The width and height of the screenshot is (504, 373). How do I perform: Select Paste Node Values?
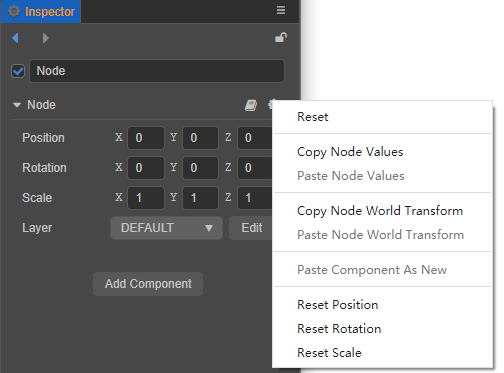point(382,176)
